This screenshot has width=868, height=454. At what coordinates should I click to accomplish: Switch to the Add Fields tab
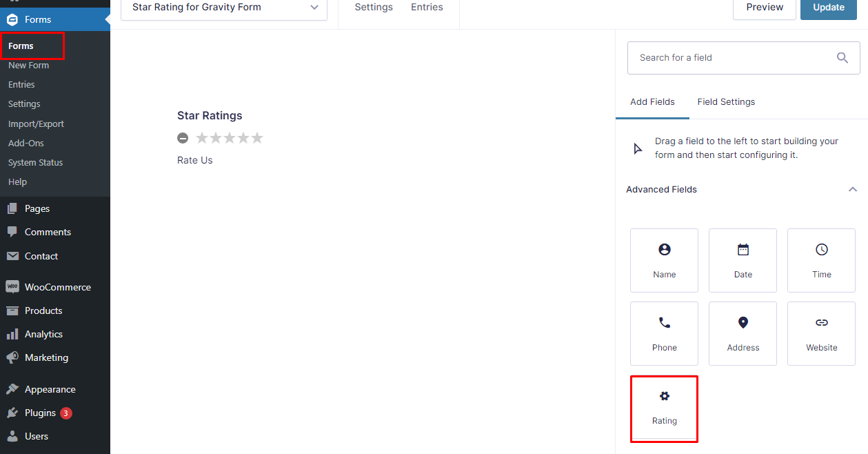[x=652, y=101]
